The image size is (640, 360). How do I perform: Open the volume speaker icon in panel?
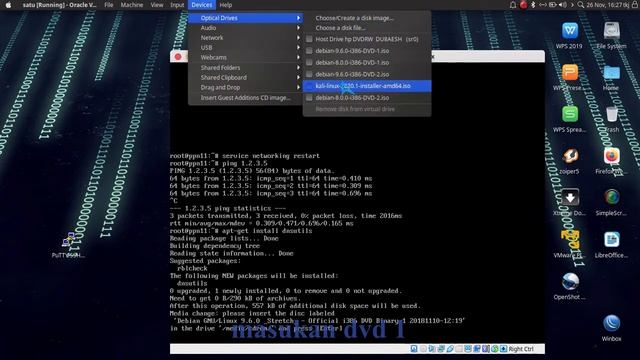coord(562,5)
